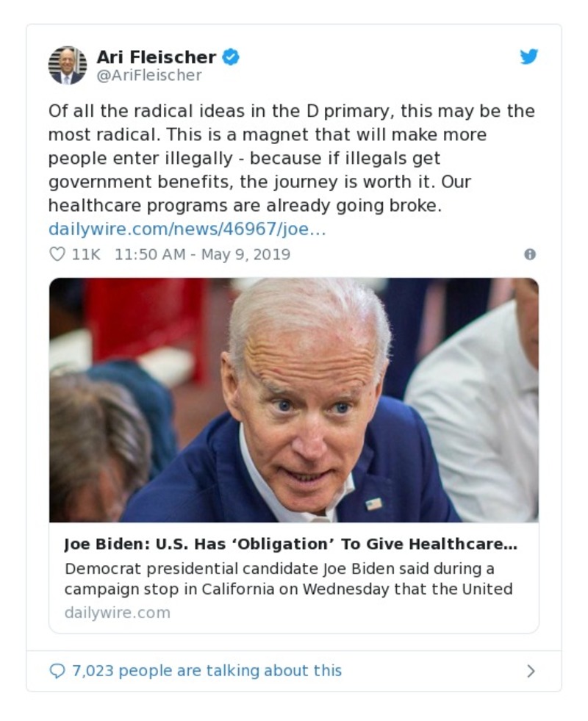Open the @AriFleischer handle link
588x721 pixels.
click(x=149, y=75)
